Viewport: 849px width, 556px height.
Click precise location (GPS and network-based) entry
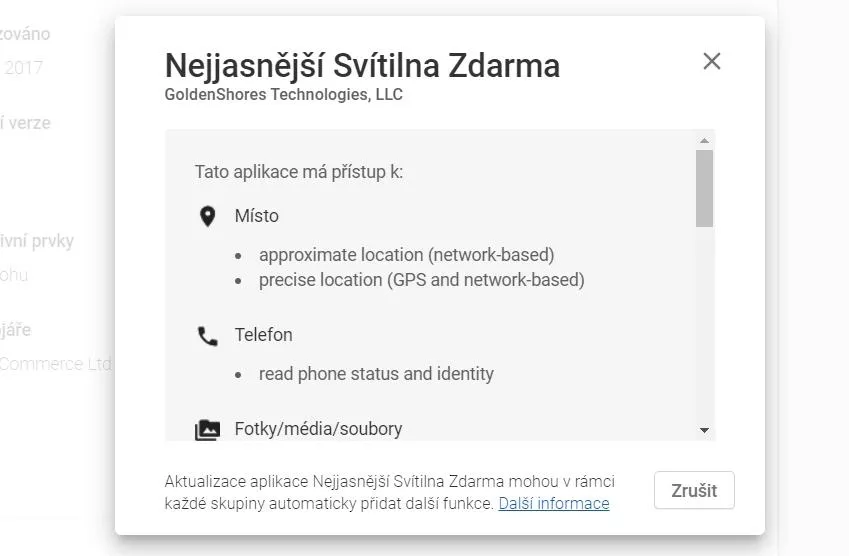422,280
